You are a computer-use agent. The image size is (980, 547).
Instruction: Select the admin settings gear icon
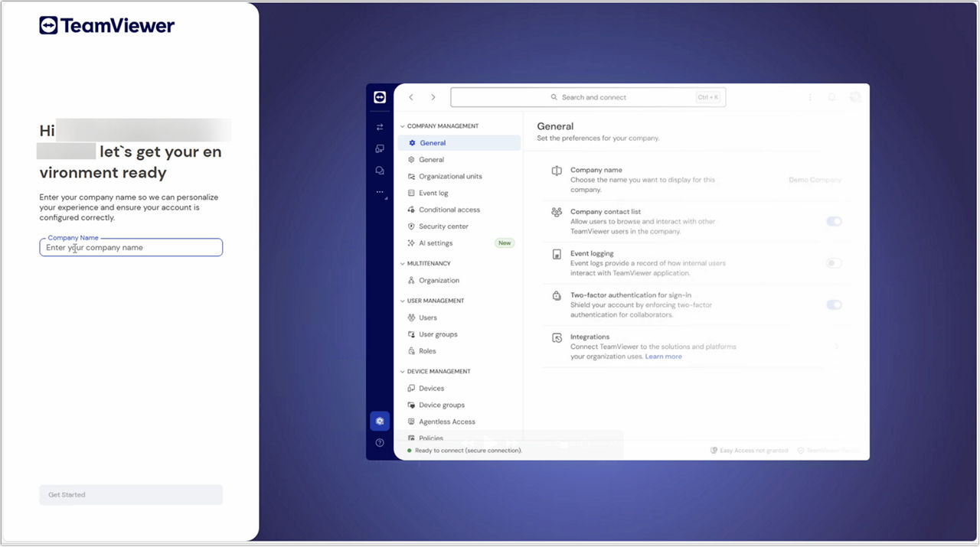tap(380, 421)
